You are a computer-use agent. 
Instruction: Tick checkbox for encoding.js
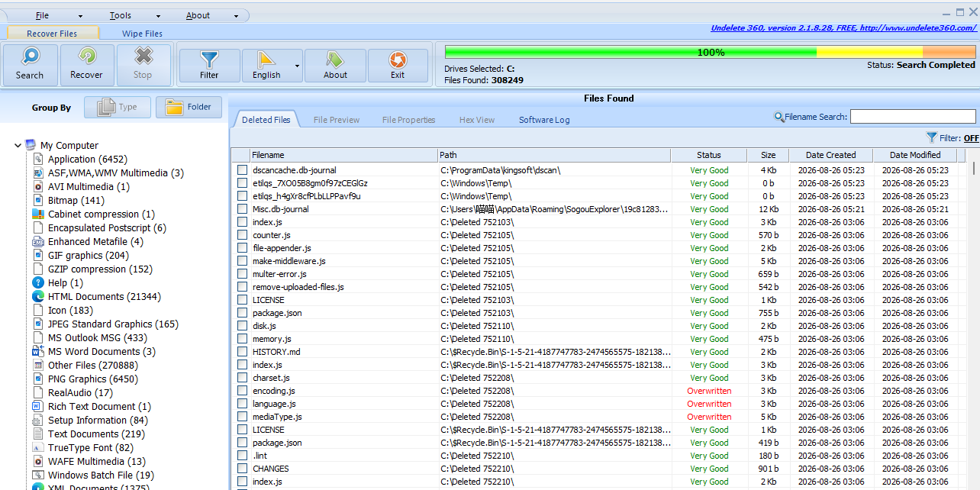tap(242, 391)
